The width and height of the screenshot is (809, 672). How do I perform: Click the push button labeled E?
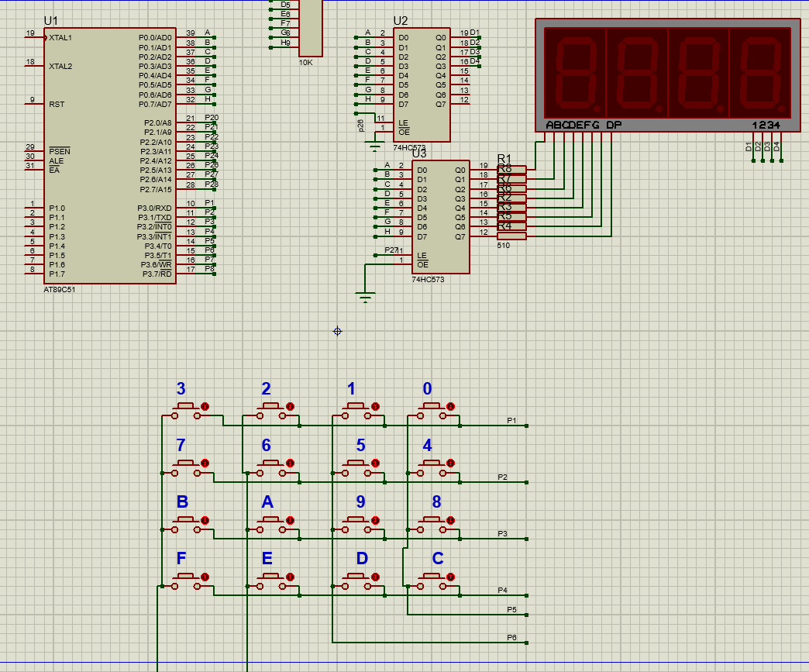(271, 581)
